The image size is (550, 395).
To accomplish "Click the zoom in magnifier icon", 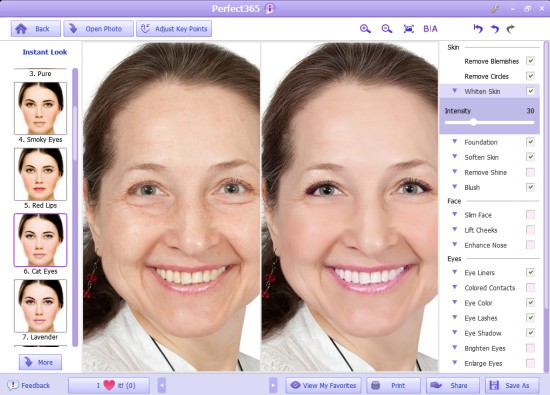I will pyautogui.click(x=365, y=29).
